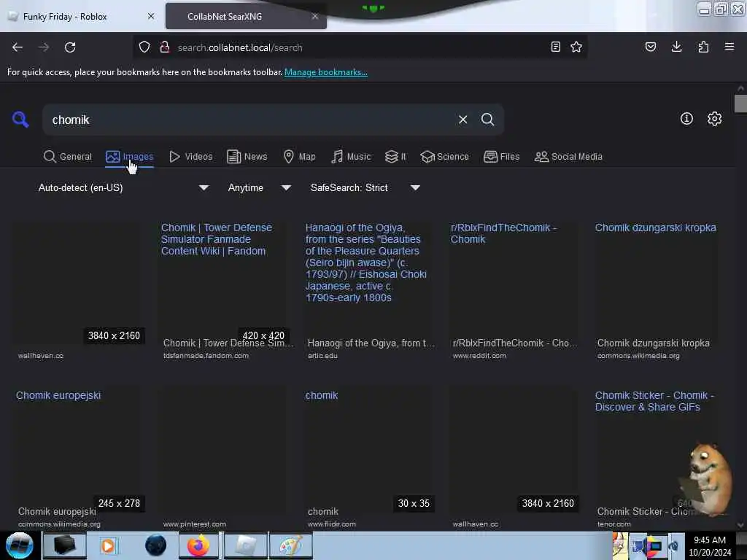Toggle reader view in the address bar

click(x=555, y=47)
